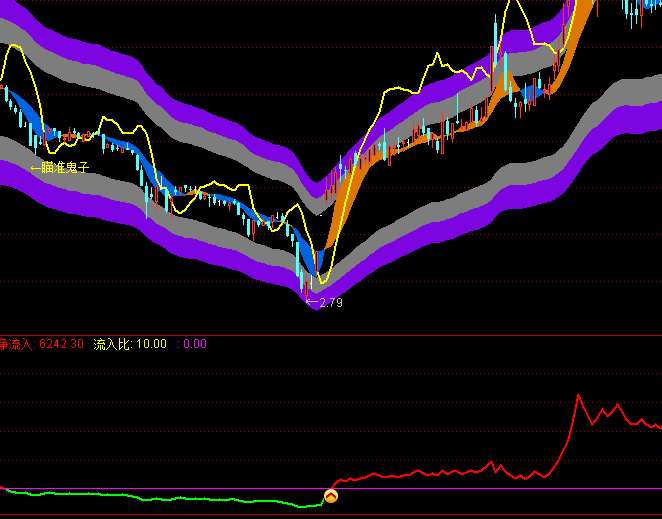Viewport: 662px width, 519px height.
Task: Click the green net outflow line
Action: coord(150,497)
